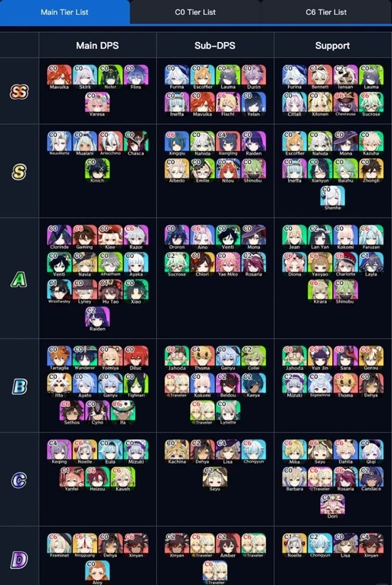Open Shenhe icon in S Support
Viewport: 392px width, 585px height.
coord(333,198)
